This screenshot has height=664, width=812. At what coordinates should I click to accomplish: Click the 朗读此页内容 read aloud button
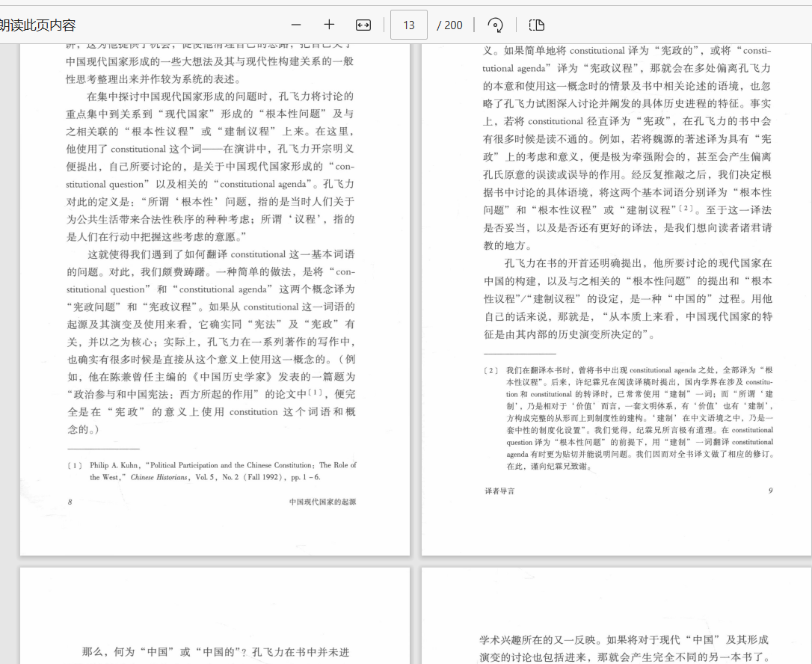point(38,25)
